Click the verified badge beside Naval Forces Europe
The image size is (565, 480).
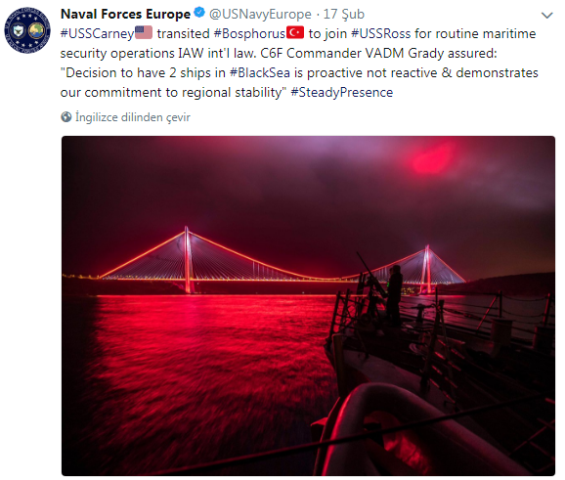click(x=199, y=13)
